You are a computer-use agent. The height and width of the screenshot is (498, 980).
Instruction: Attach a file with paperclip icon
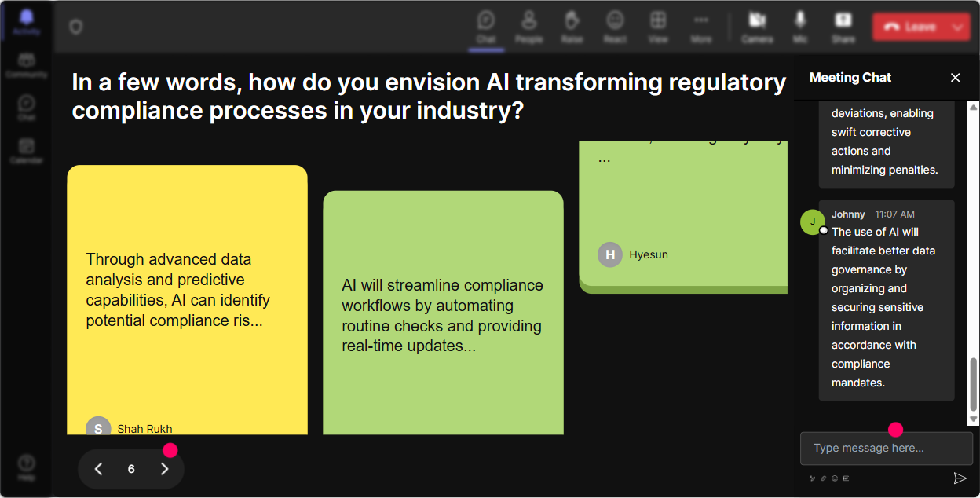[824, 478]
